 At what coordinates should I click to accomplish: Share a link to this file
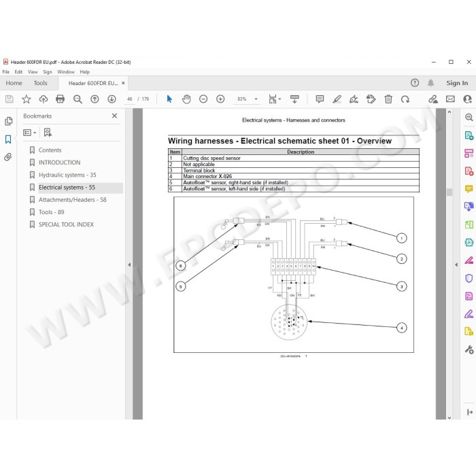[x=433, y=99]
